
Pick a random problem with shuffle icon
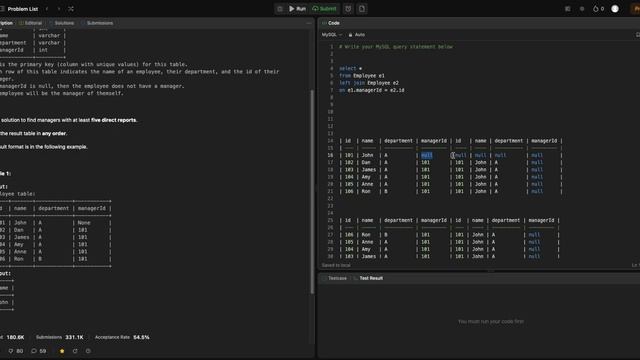point(71,9)
